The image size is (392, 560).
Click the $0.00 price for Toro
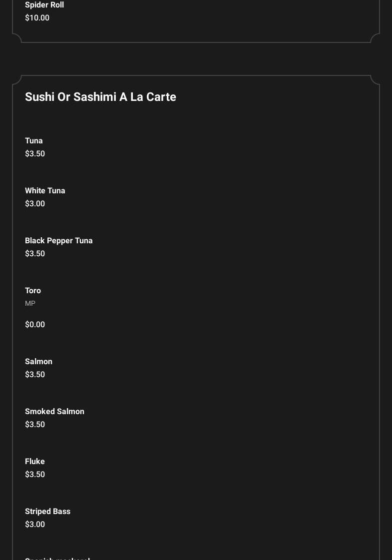pos(35,325)
